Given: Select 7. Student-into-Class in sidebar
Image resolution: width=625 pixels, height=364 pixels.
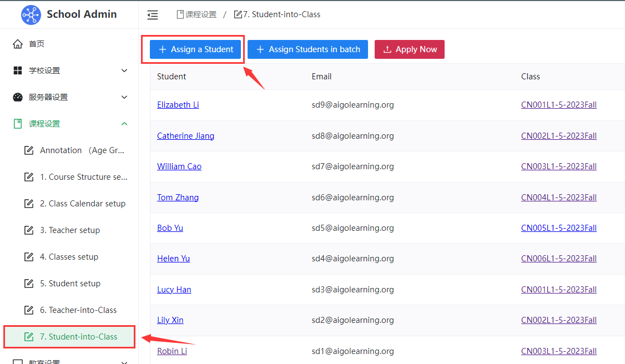Looking at the screenshot, I should pyautogui.click(x=78, y=337).
